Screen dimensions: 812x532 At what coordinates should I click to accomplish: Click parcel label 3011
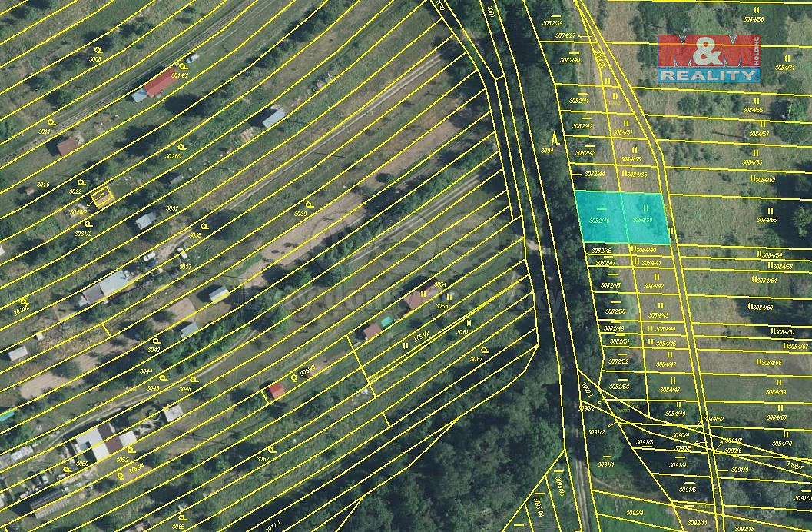(x=45, y=131)
